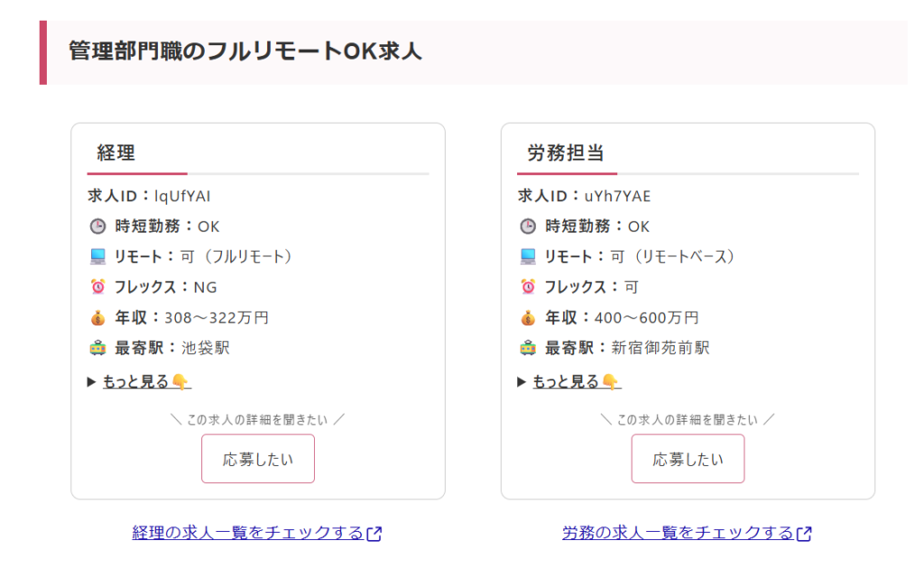Click the train icon beside 新宿御苑前駅

[528, 348]
